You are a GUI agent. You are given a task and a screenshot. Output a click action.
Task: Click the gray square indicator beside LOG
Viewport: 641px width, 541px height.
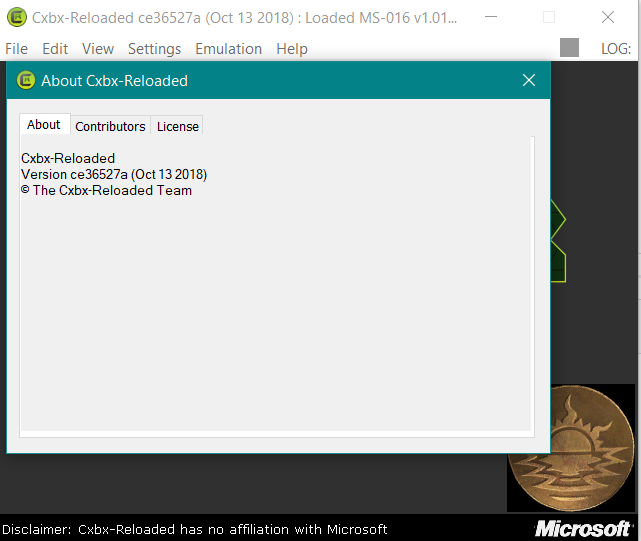[x=569, y=47]
